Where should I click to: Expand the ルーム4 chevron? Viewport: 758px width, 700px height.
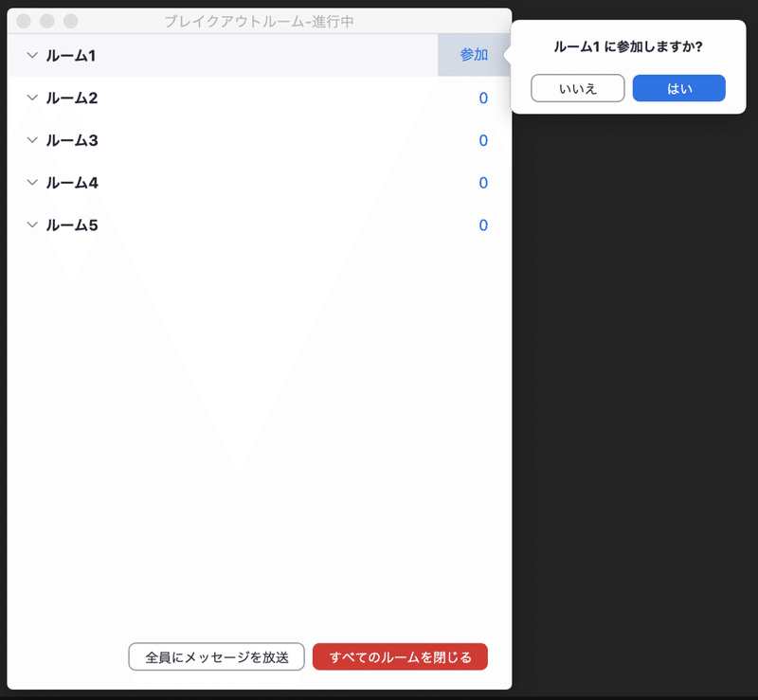32,182
